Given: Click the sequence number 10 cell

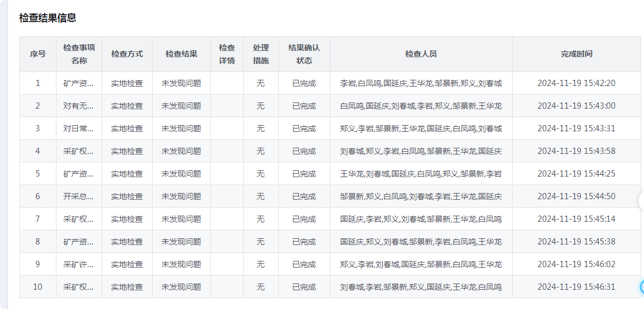Looking at the screenshot, I should tap(37, 287).
